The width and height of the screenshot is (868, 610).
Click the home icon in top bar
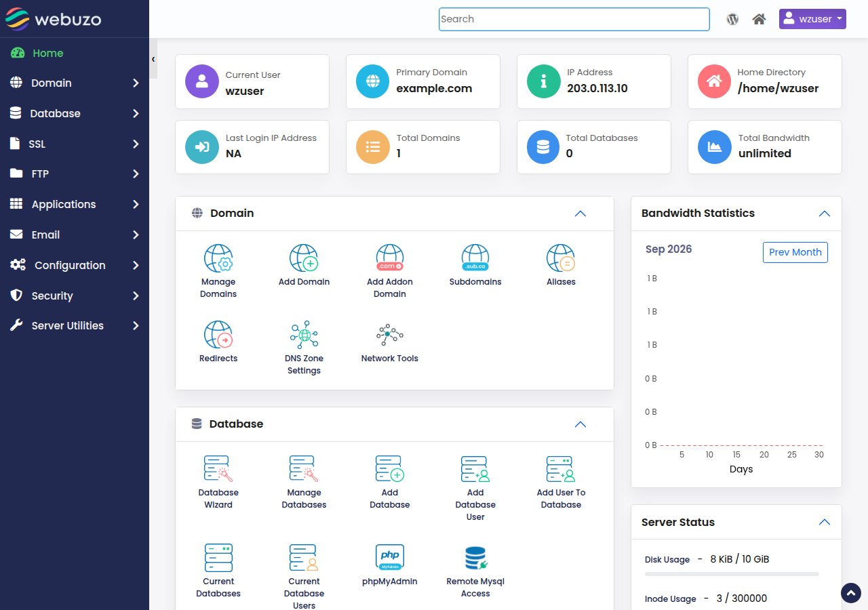coord(759,19)
